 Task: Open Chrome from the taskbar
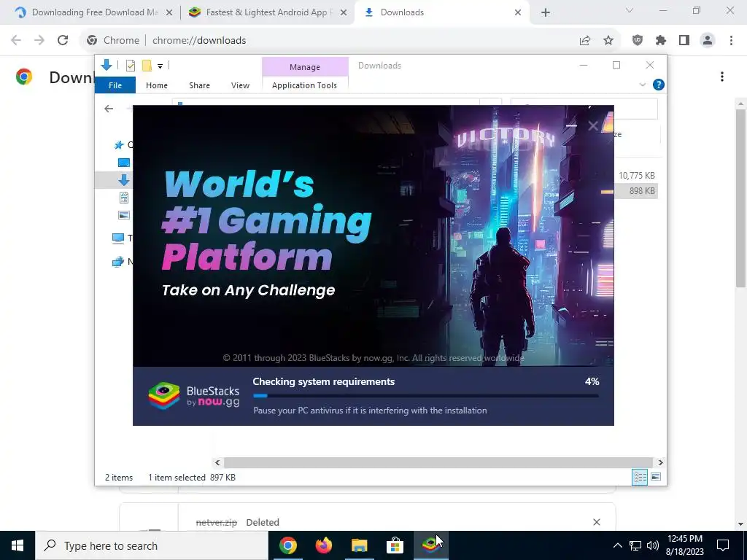[288, 545]
